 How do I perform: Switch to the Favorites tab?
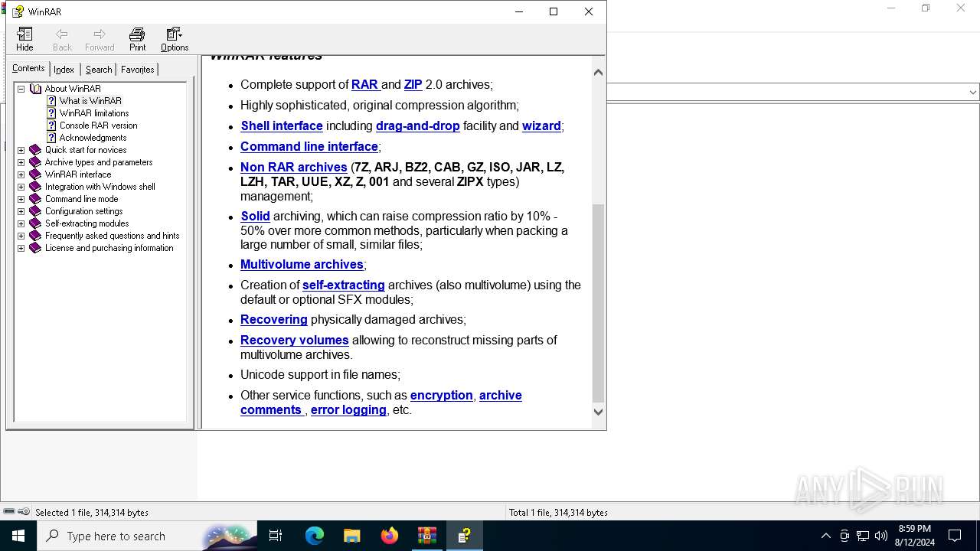138,70
